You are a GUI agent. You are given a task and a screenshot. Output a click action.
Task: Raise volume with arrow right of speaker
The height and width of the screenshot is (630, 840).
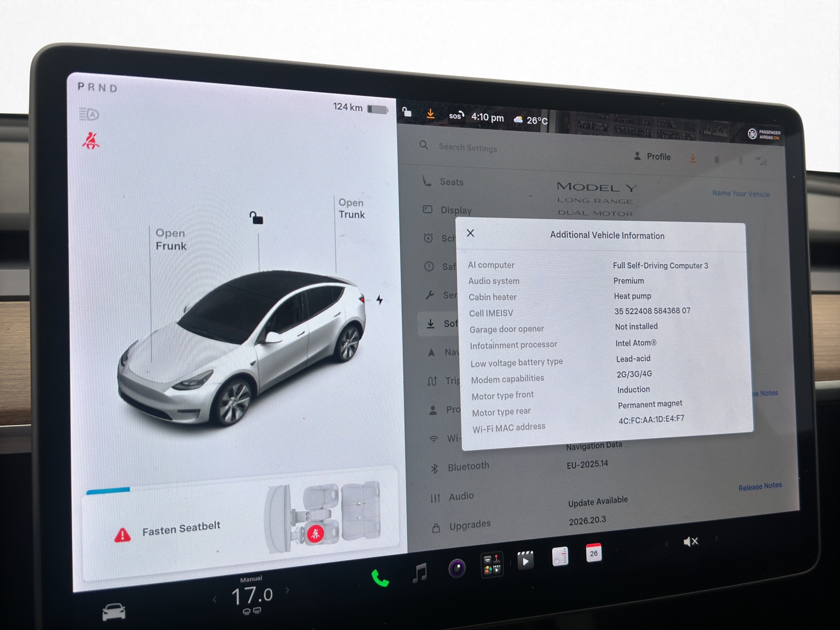716,539
